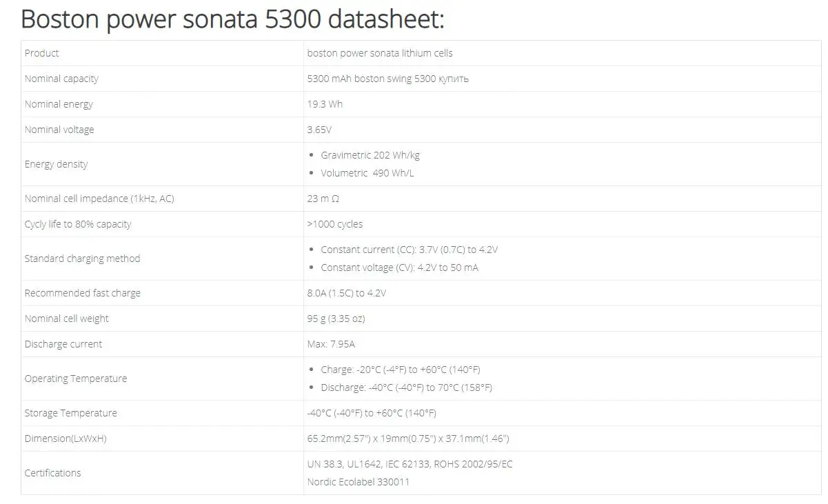
Task: Select the Recommended fast charge label
Action: (x=82, y=293)
